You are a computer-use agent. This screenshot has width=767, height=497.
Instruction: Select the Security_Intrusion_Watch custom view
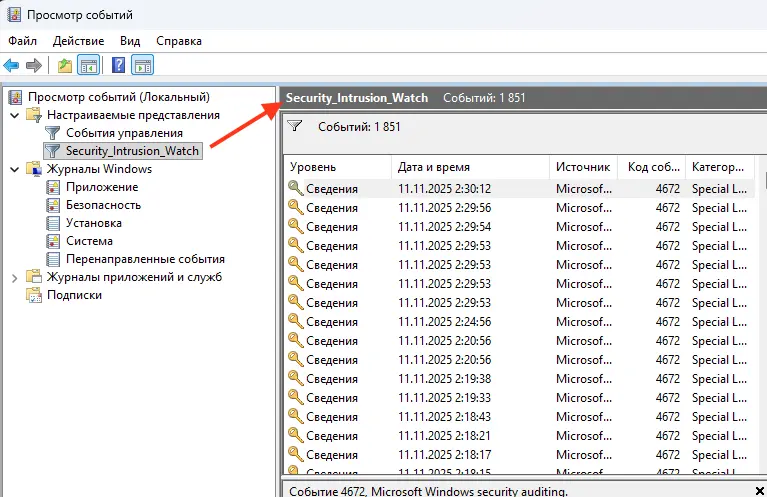coord(132,151)
